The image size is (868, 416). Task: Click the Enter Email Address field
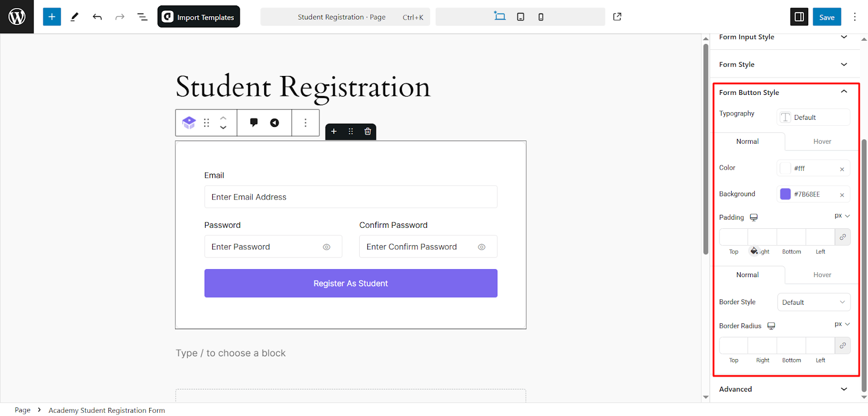click(x=350, y=197)
